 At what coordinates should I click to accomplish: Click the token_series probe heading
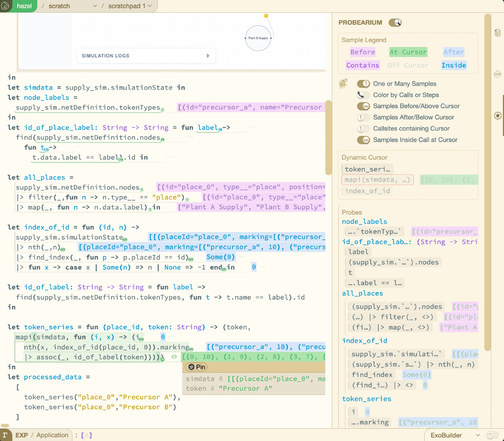pos(366,399)
